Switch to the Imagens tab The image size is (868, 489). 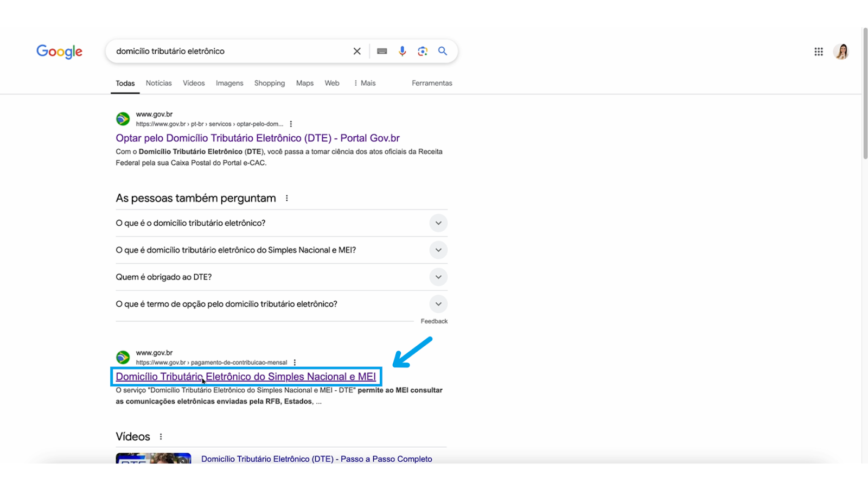pos(229,83)
